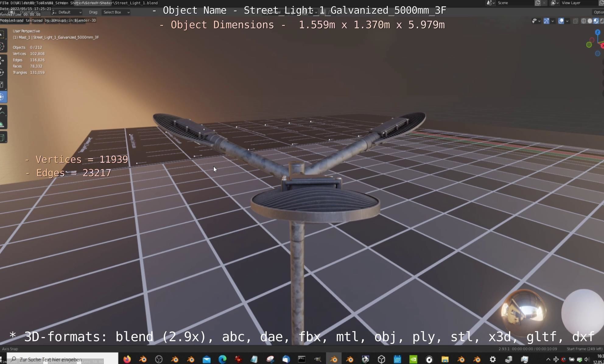
Task: Click the Vertices 102,808 statistic
Action: (29, 54)
